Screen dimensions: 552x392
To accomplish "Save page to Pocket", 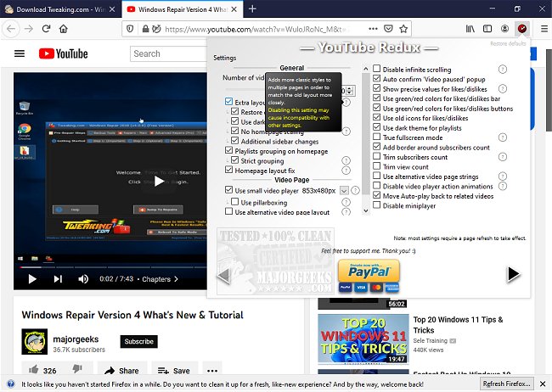I will [x=388, y=29].
